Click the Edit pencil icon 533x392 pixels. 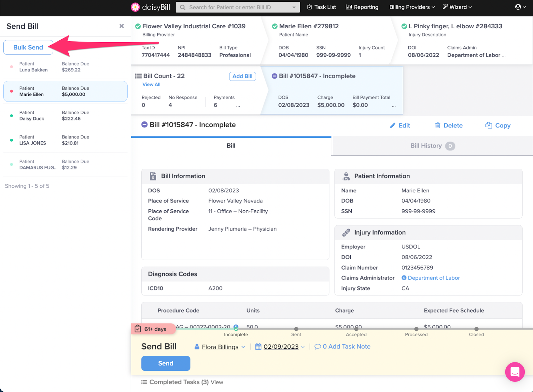[392, 125]
